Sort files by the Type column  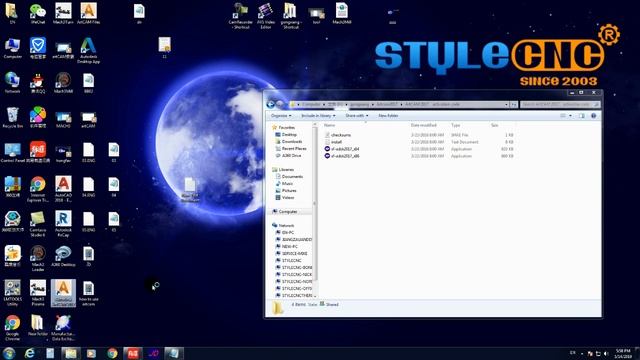[456, 125]
